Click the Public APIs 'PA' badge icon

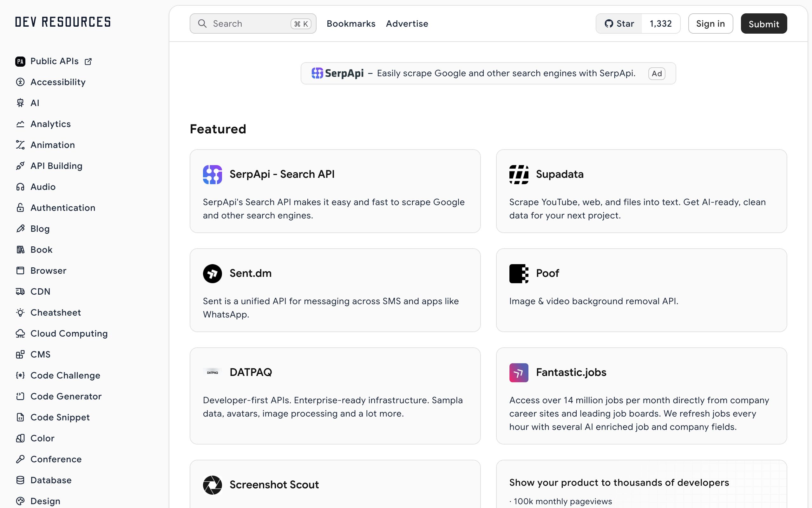(x=20, y=62)
